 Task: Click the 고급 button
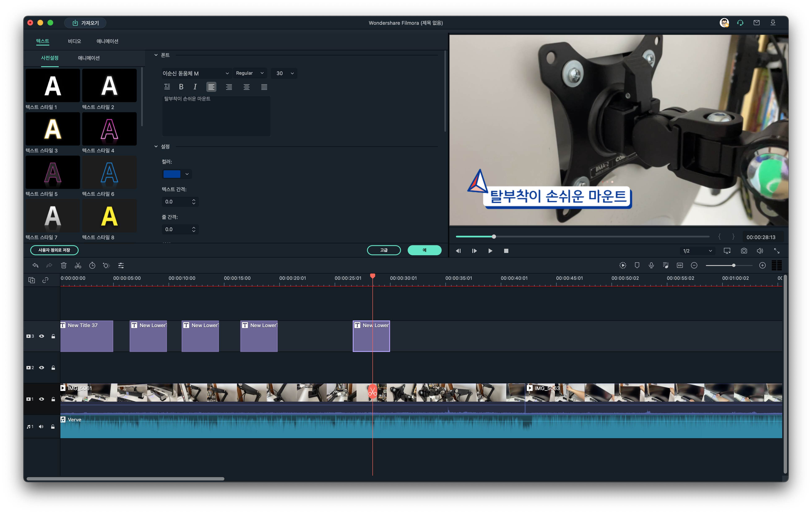coord(383,250)
